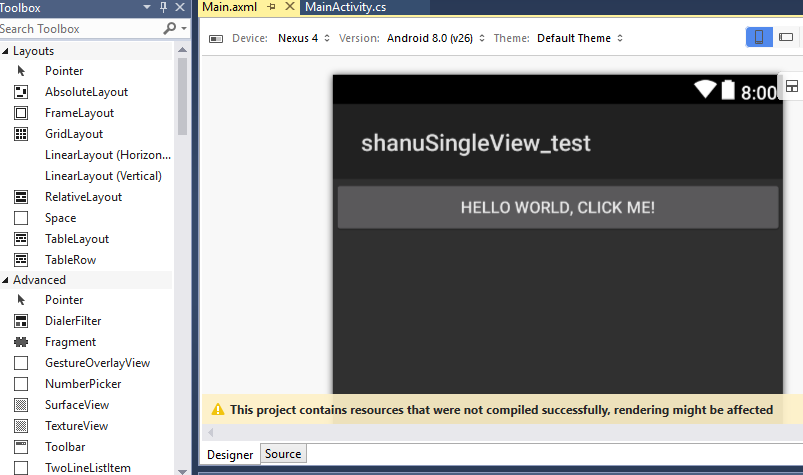Select the Toolbar widget icon

click(x=21, y=446)
